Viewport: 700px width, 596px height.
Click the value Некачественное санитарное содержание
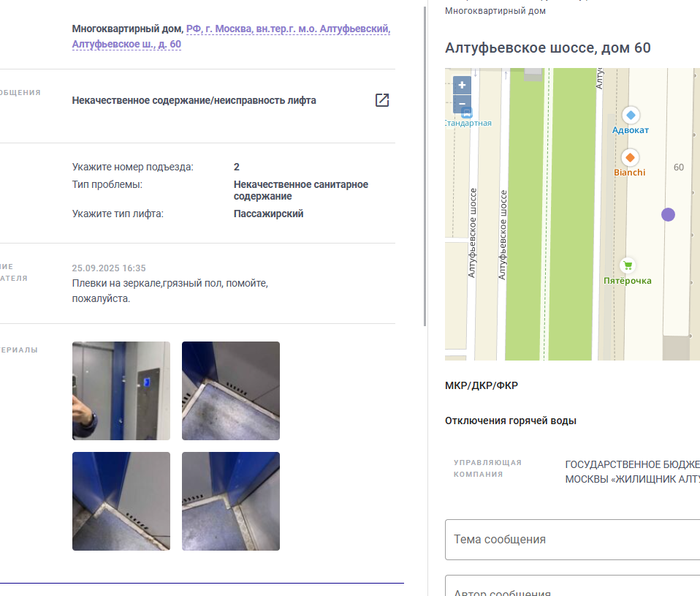pyautogui.click(x=301, y=190)
